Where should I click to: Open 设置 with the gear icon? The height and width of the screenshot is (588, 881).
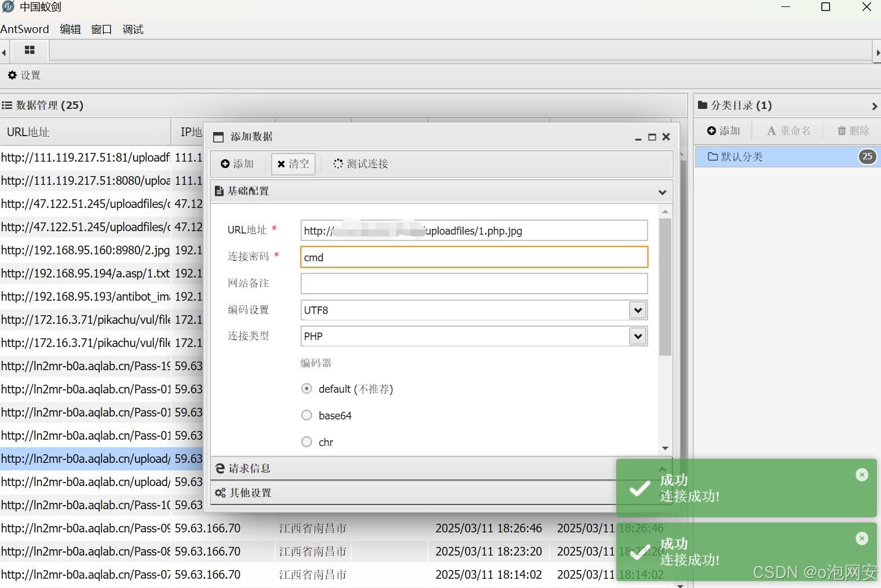(24, 75)
